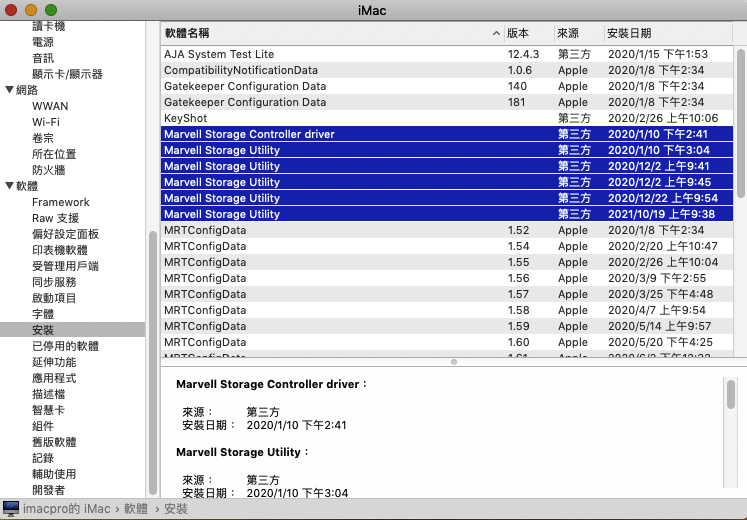The width and height of the screenshot is (747, 520).
Task: Click 軟體 in the bottom path bar
Action: [136, 509]
